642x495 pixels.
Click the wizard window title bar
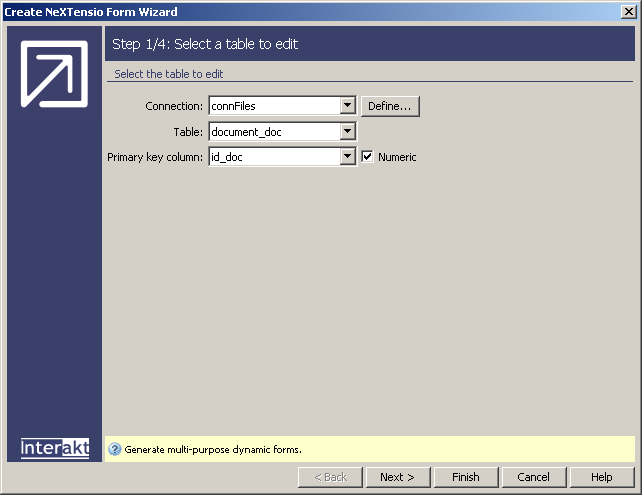[x=300, y=11]
